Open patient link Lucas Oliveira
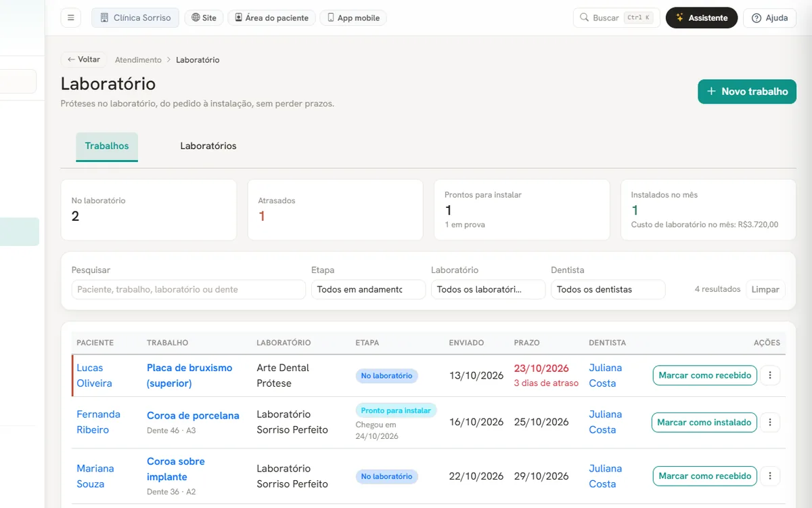Viewport: 812px width, 508px height. pos(94,375)
